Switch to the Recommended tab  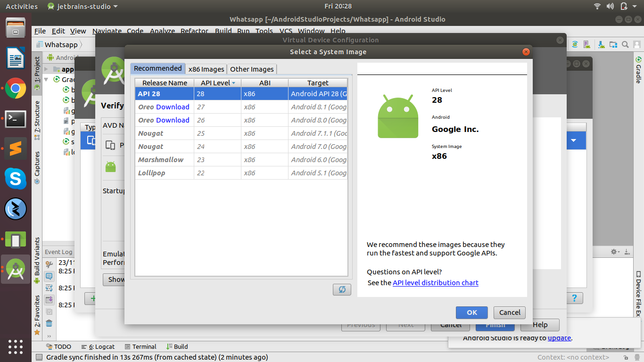point(158,68)
